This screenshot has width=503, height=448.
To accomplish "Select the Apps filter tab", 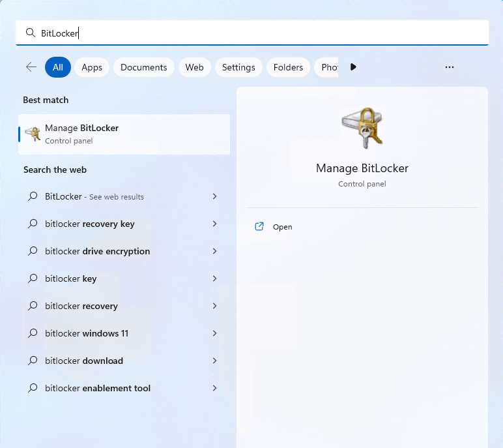I will pos(92,67).
